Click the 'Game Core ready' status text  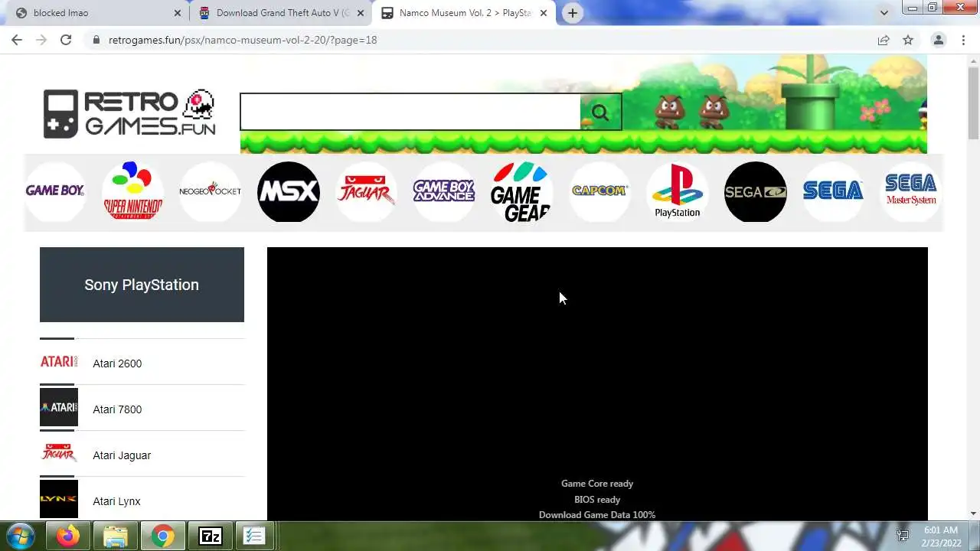597,484
